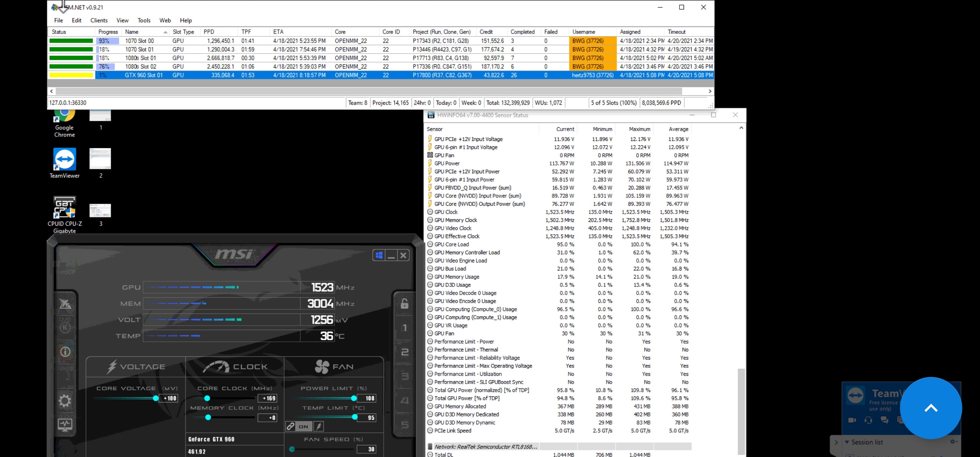Collapse the TeamViewer Session list triangle
Image resolution: width=980 pixels, height=457 pixels.
847,442
